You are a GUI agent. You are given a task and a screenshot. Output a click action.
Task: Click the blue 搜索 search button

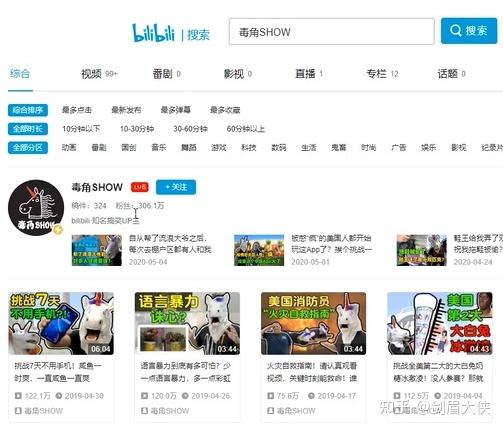469,31
